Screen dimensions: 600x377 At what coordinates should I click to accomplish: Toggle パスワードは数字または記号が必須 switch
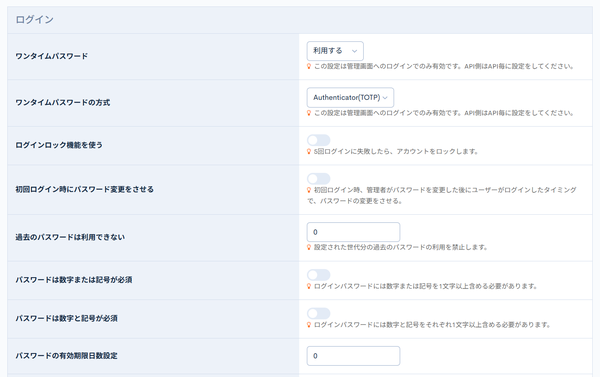tap(318, 275)
